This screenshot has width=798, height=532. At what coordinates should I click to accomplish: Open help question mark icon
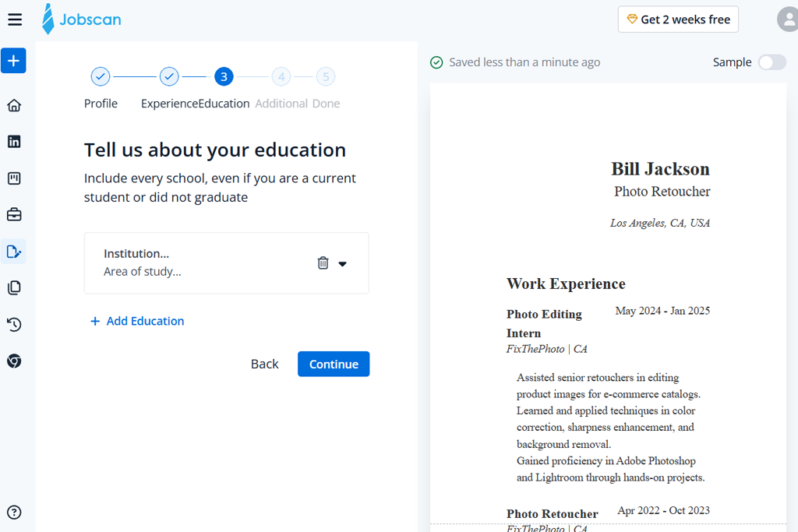(14, 513)
